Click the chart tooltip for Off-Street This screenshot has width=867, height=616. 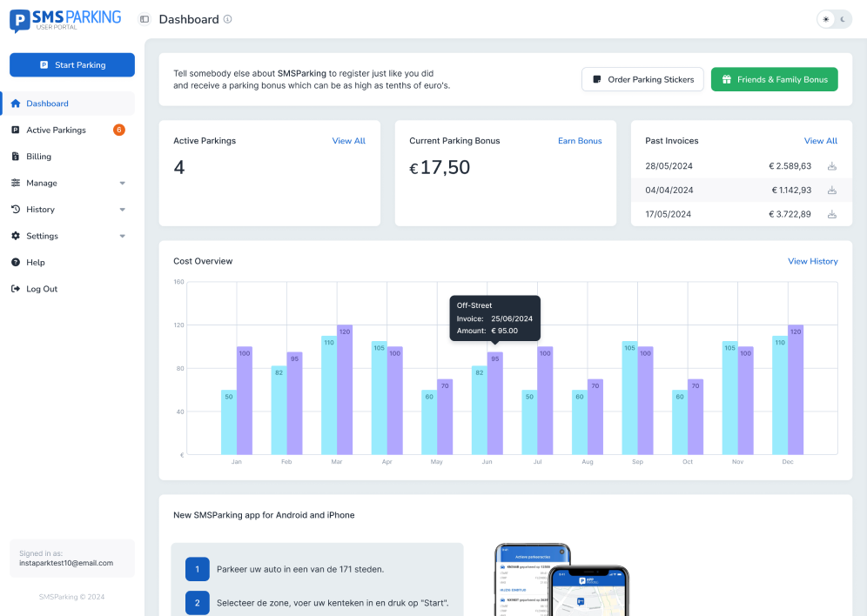tap(495, 318)
